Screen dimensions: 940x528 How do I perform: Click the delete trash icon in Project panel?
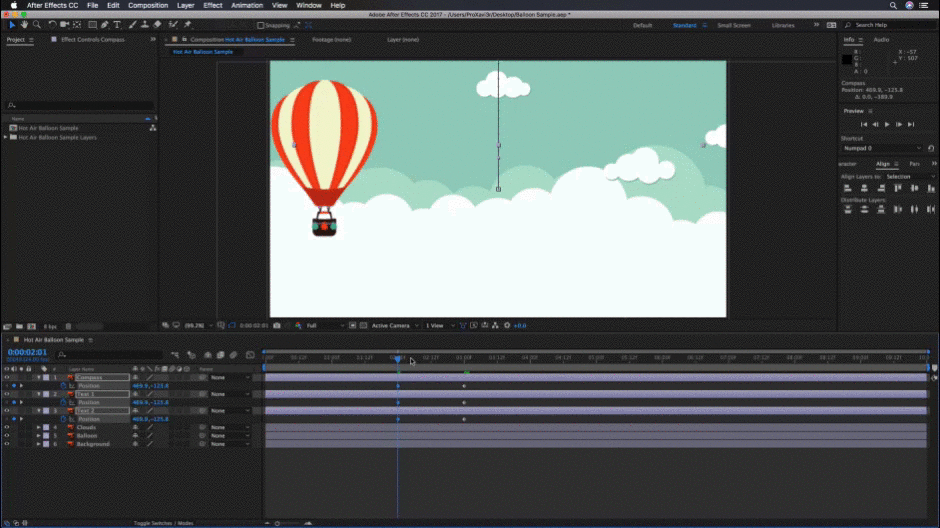point(68,327)
